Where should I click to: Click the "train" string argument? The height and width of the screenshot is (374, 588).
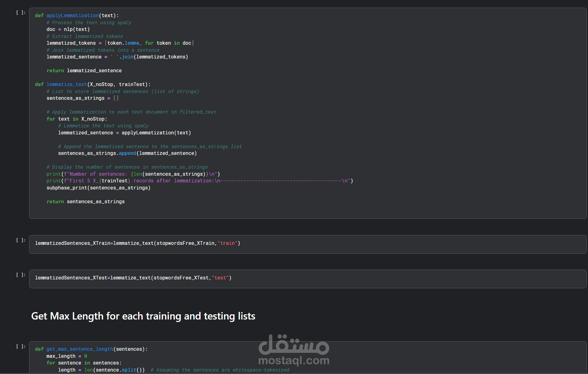pos(227,243)
